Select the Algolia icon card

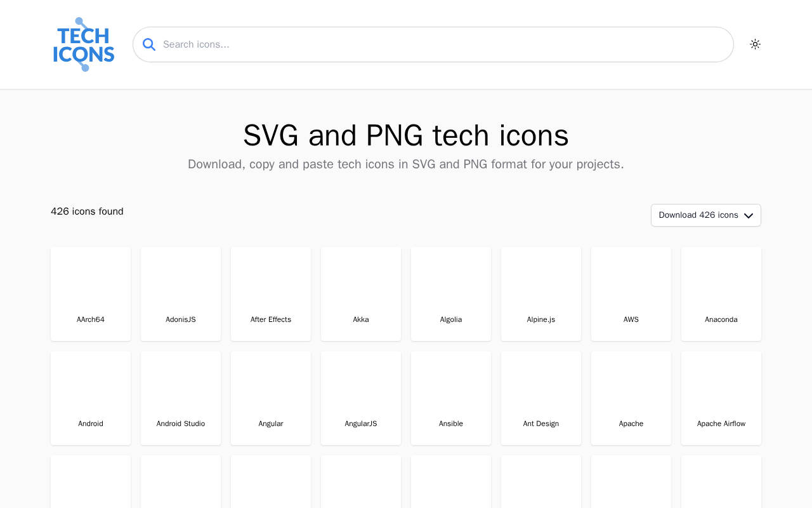(x=451, y=294)
